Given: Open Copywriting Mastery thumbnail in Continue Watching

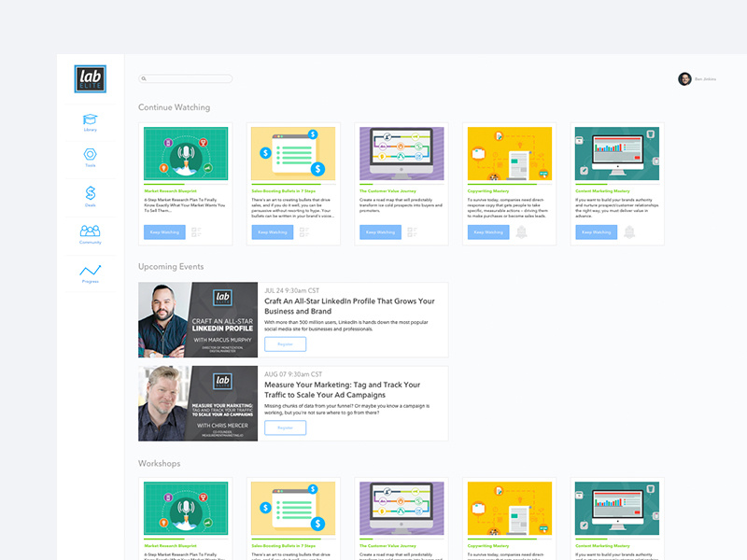Looking at the screenshot, I should click(509, 153).
